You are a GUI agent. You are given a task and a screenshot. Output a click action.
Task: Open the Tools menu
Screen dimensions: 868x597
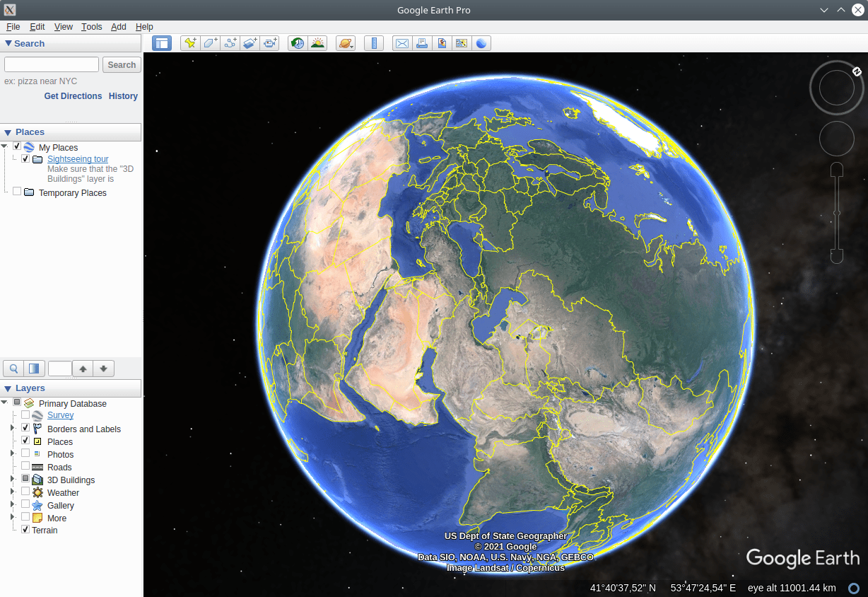[x=91, y=27]
